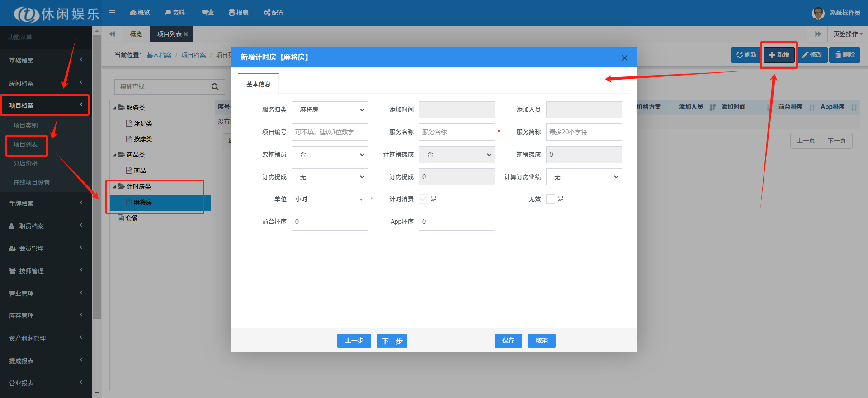Image resolution: width=868 pixels, height=398 pixels.
Task: Toggle the 计时消费 checkbox
Action: (x=423, y=199)
